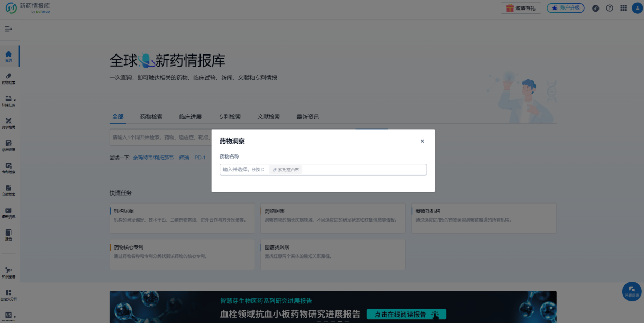The height and width of the screenshot is (323, 644).
Task: Switch to the 全部 search tab
Action: (x=117, y=117)
